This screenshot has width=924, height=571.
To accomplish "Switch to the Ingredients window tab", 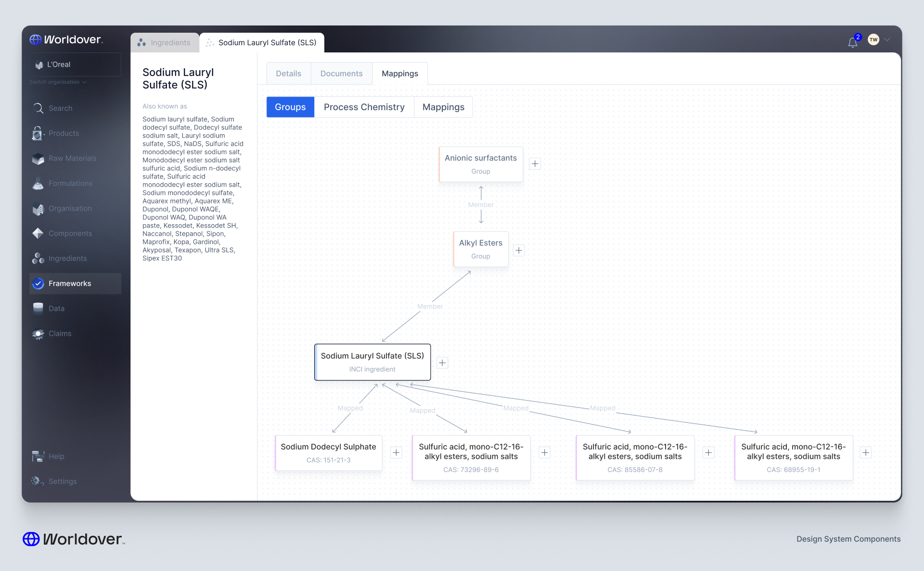I will tap(165, 42).
